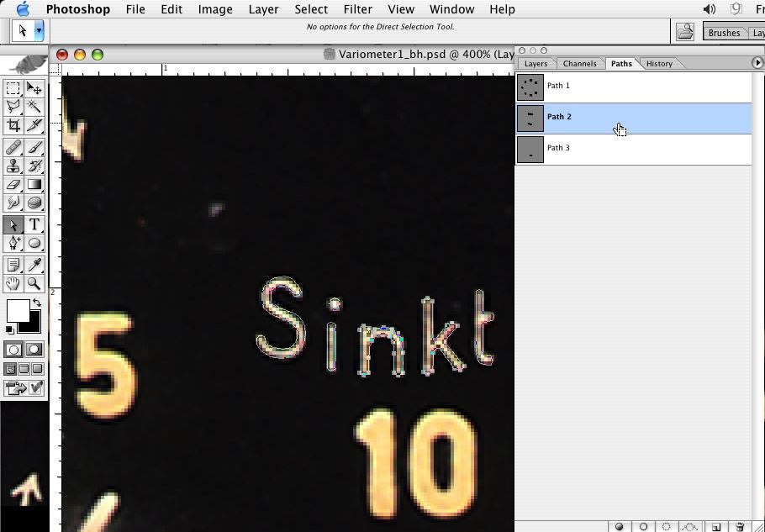Image resolution: width=765 pixels, height=532 pixels.
Task: Switch to Standard editing mode
Action: [13, 350]
